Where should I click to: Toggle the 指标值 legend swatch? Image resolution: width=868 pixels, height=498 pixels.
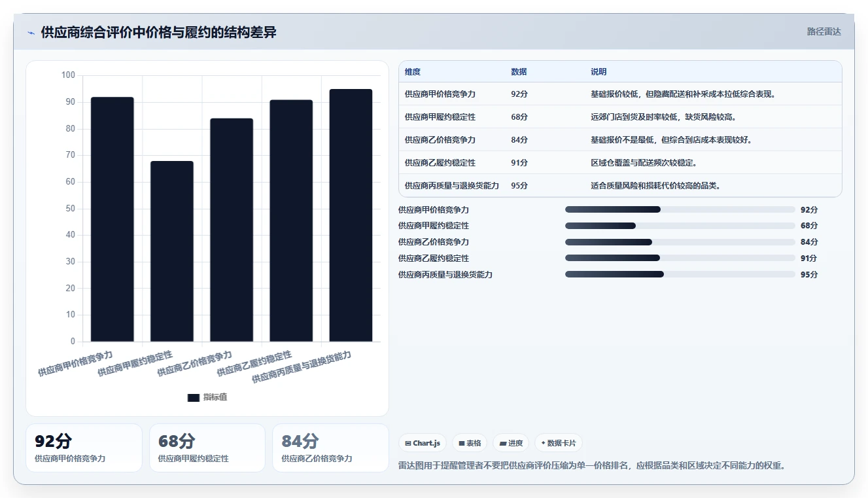(193, 397)
